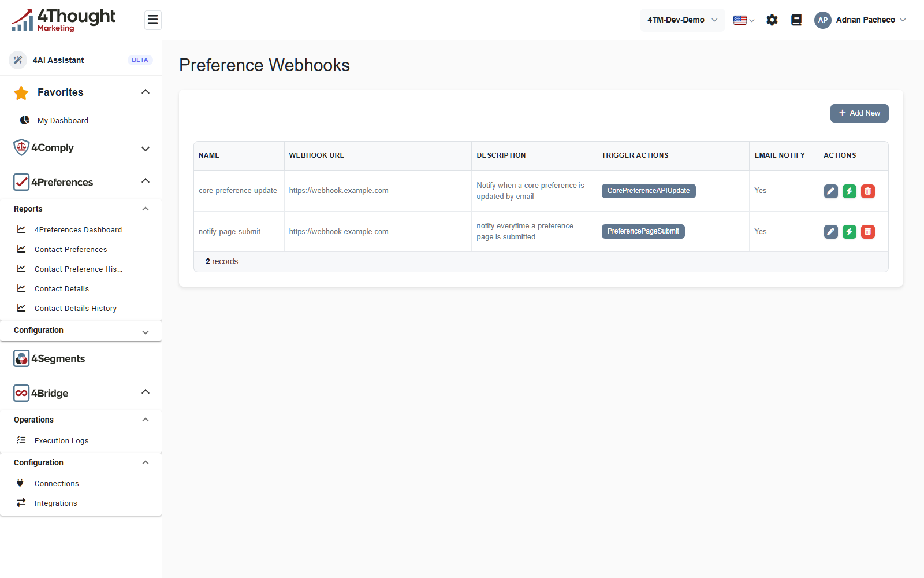Test trigger notify-page-submit webhook bolt

(x=850, y=232)
